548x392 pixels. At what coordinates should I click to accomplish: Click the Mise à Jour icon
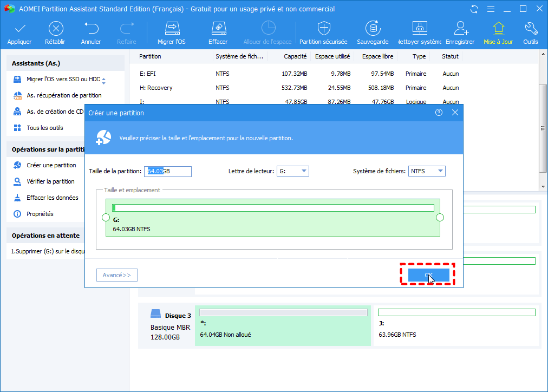[x=498, y=29]
